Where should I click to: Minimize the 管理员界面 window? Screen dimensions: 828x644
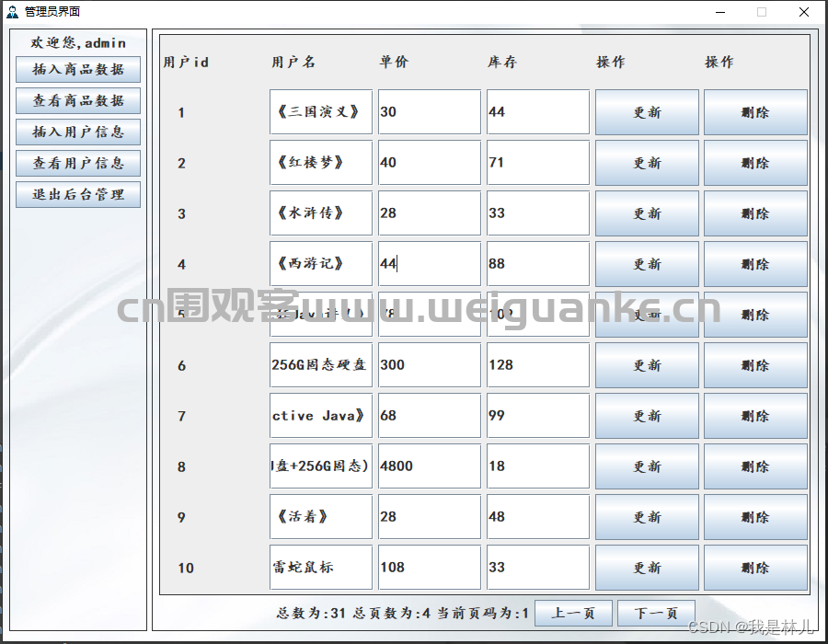[x=720, y=12]
